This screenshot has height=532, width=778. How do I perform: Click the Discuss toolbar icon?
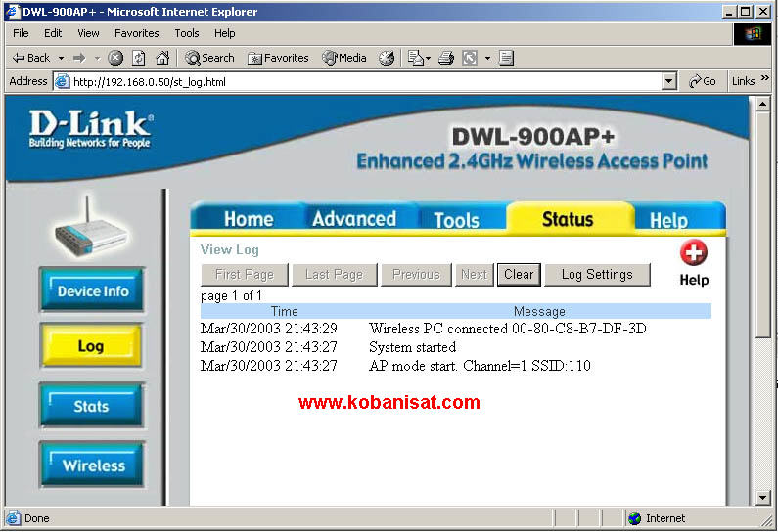(506, 58)
